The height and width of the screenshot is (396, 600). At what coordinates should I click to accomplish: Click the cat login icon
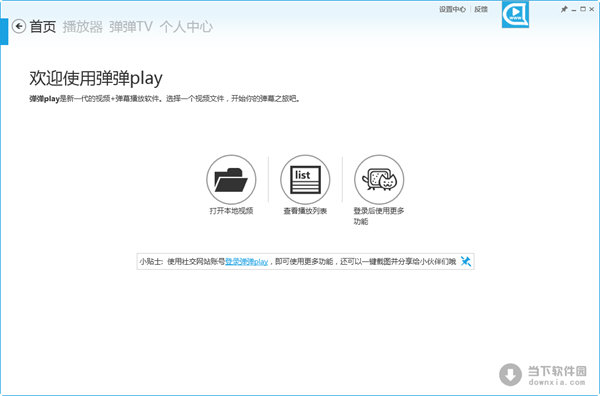click(x=379, y=179)
